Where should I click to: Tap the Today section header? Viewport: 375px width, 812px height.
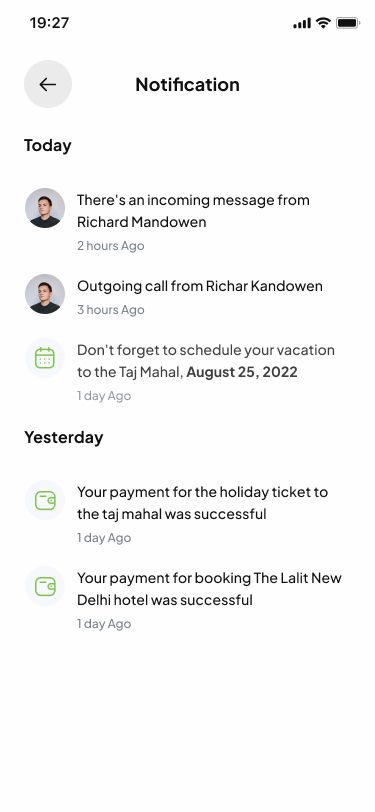[48, 146]
